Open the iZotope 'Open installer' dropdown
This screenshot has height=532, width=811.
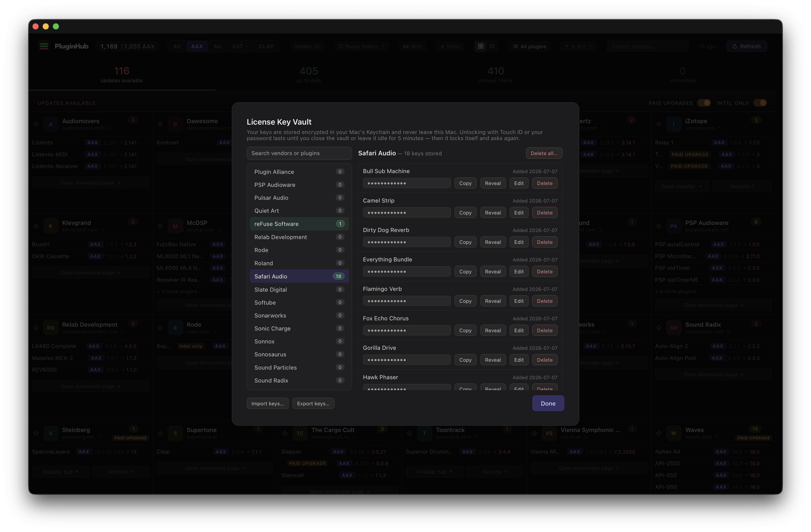(682, 186)
